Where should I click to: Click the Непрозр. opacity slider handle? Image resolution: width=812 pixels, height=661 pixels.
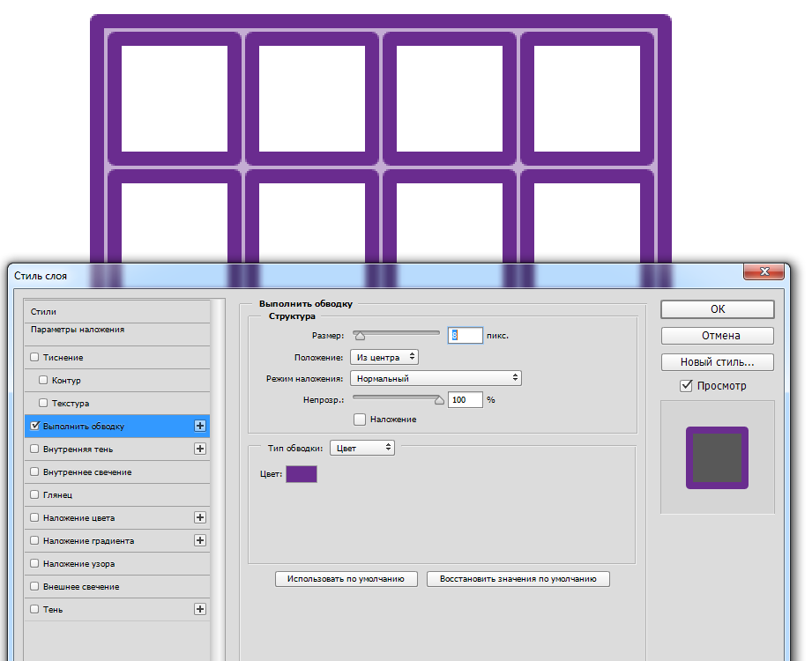click(x=439, y=400)
